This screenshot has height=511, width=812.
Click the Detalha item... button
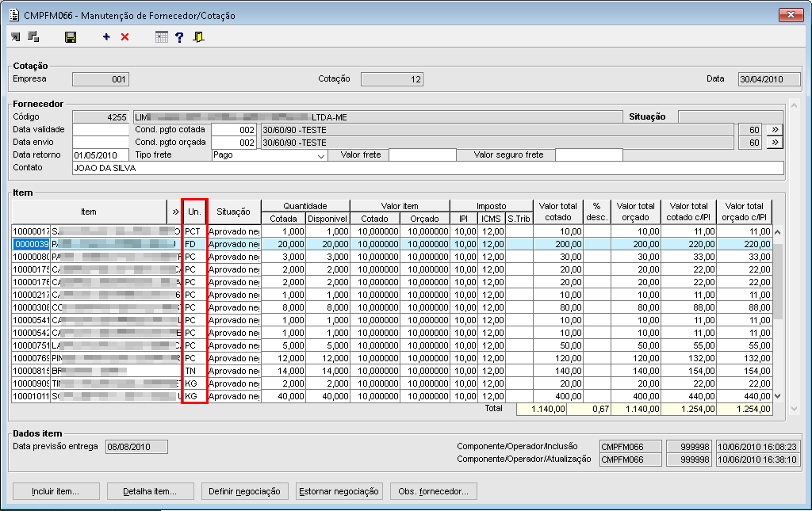[x=149, y=491]
